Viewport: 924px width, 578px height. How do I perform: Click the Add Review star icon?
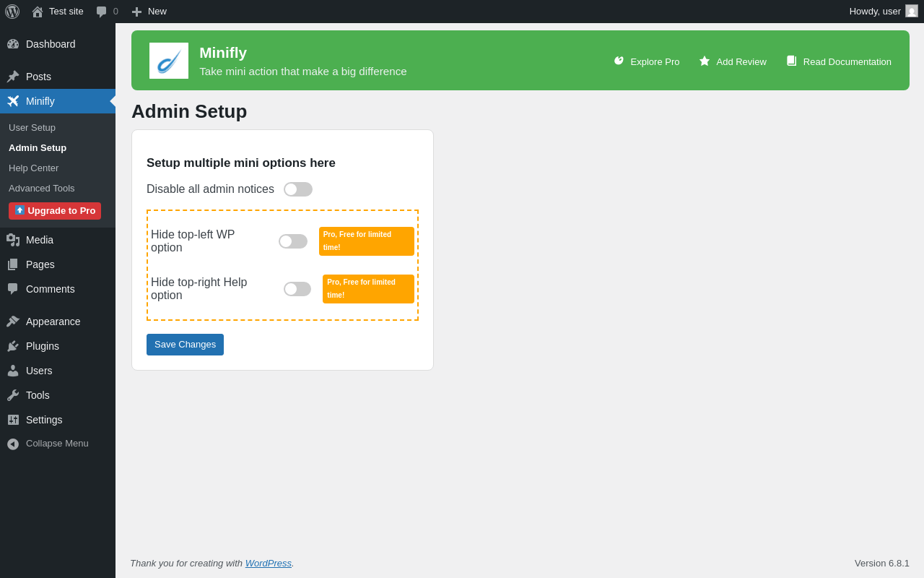[x=705, y=61]
